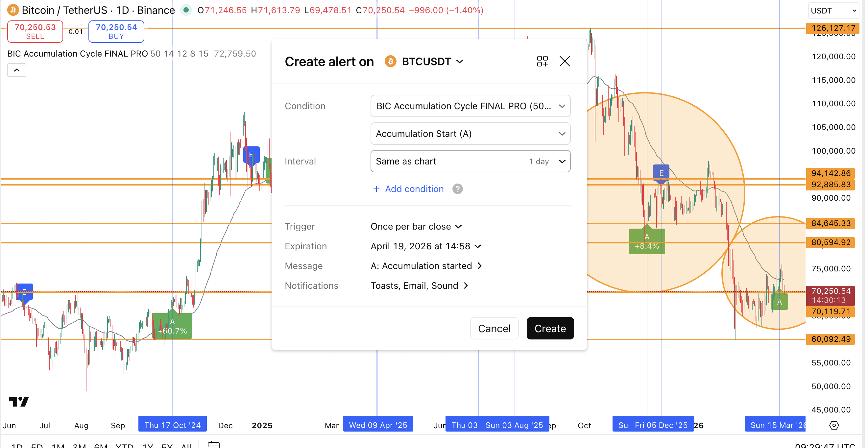Open the Condition indicator dropdown

point(470,106)
